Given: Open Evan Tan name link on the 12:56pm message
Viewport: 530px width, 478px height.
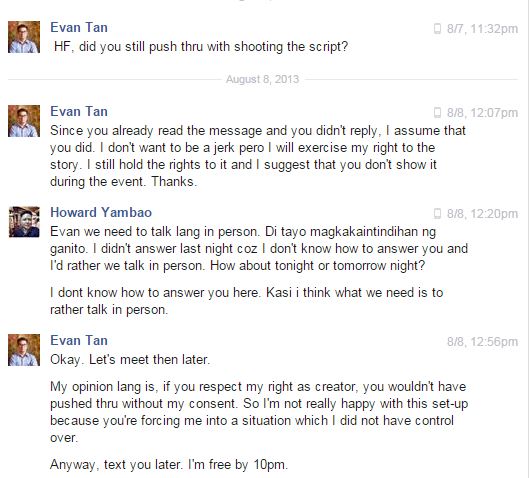Looking at the screenshot, I should (79, 341).
